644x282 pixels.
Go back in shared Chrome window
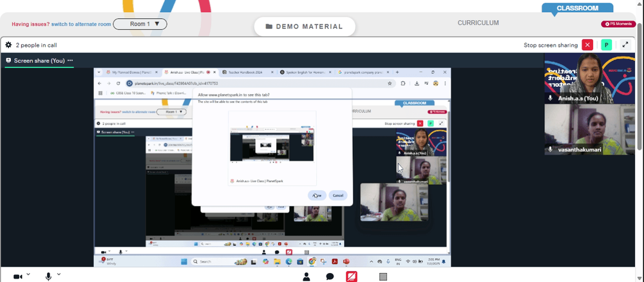coord(99,83)
